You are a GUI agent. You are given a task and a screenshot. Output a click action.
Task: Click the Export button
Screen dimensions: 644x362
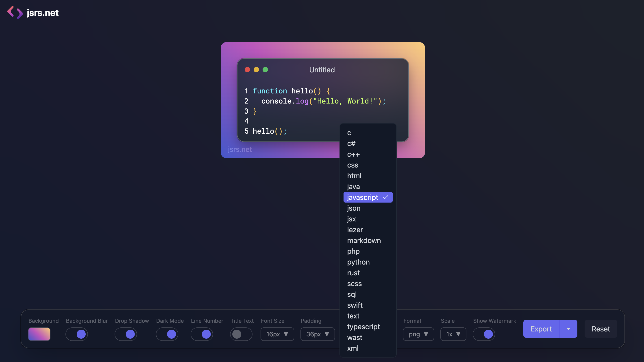pyautogui.click(x=541, y=329)
